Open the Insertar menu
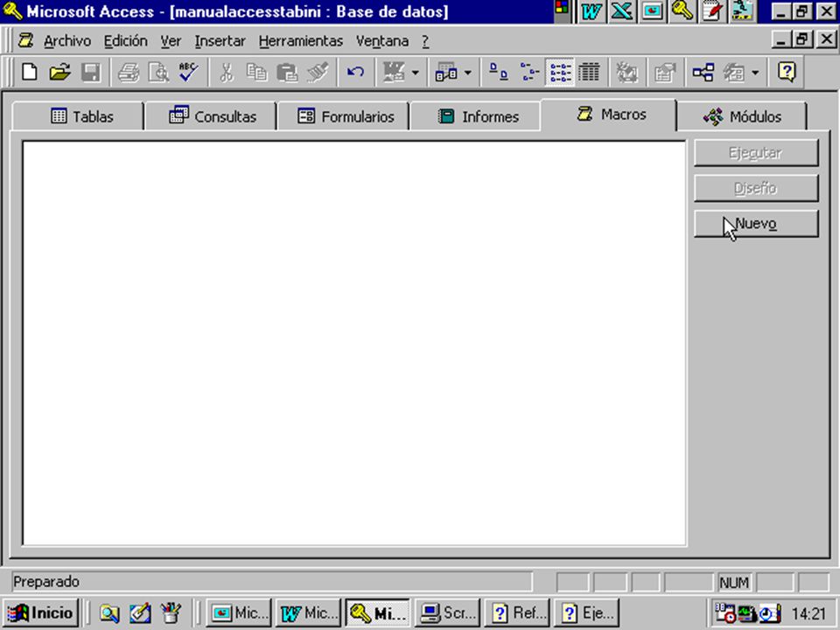This screenshot has width=840, height=630. point(220,41)
